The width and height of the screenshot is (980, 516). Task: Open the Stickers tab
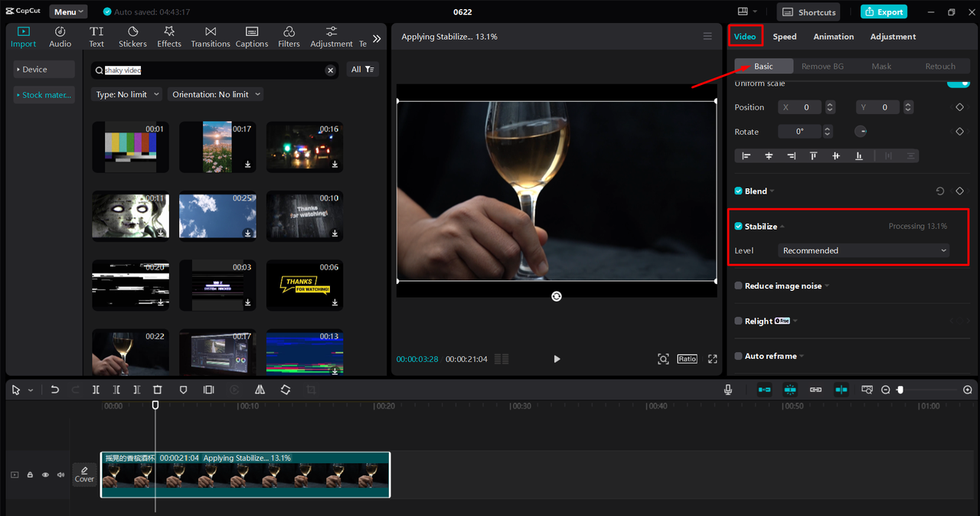click(x=132, y=37)
